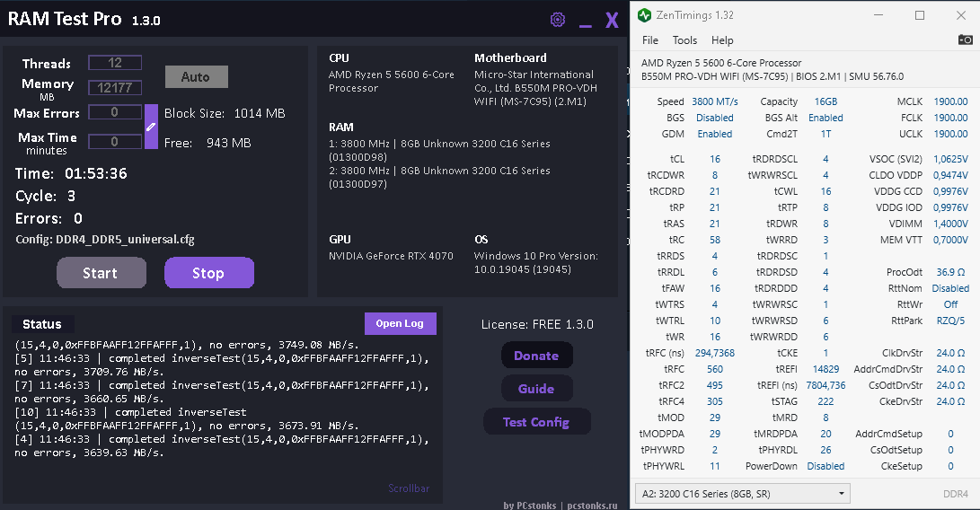
Task: Minimize RAM Test Pro window
Action: [585, 26]
